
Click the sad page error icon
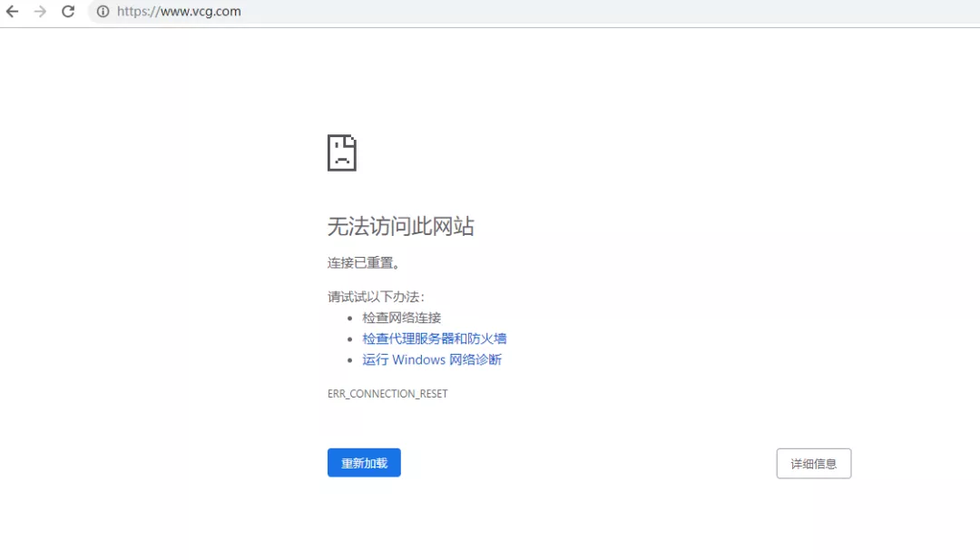click(x=342, y=152)
